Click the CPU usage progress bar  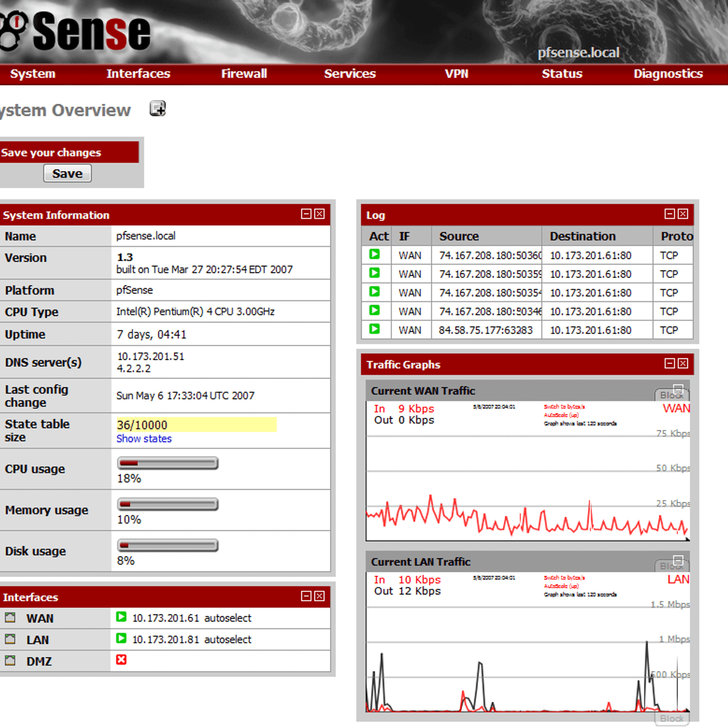(x=168, y=463)
